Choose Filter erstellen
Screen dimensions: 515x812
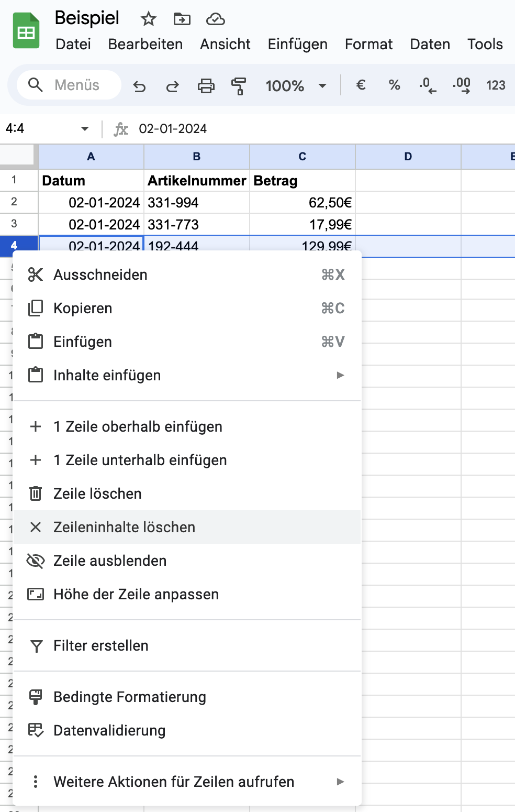(187, 645)
